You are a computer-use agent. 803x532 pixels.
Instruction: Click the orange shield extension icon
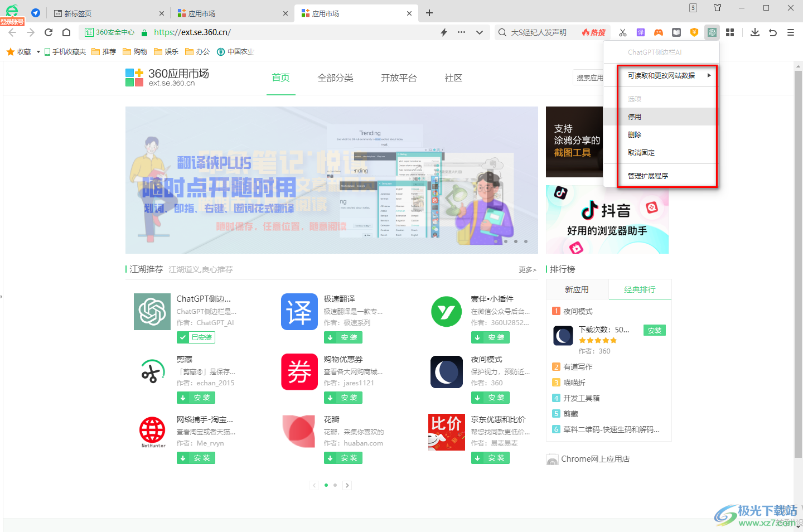(694, 32)
